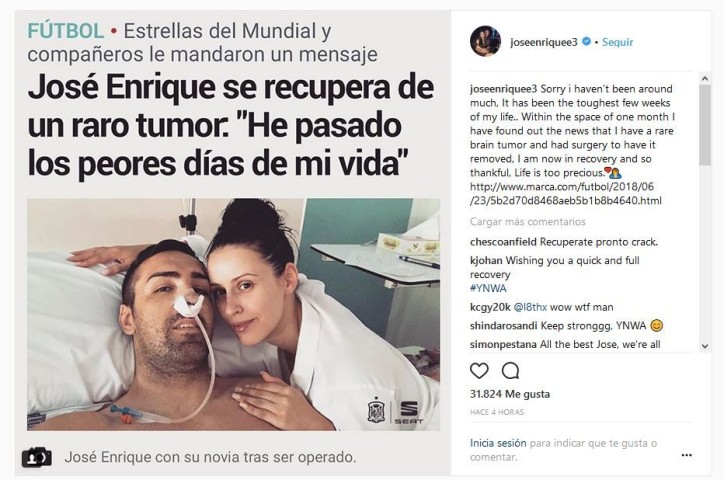Image resolution: width=724 pixels, height=480 pixels.
Task: Click the comment speech bubble icon
Action: tap(511, 371)
